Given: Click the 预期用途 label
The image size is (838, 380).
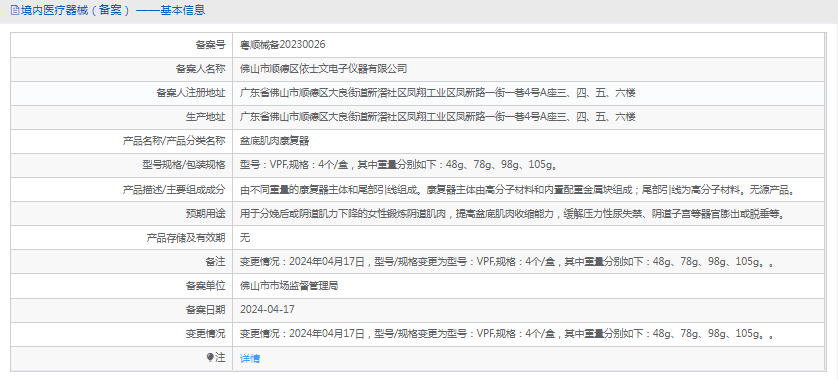Looking at the screenshot, I should coord(206,214).
